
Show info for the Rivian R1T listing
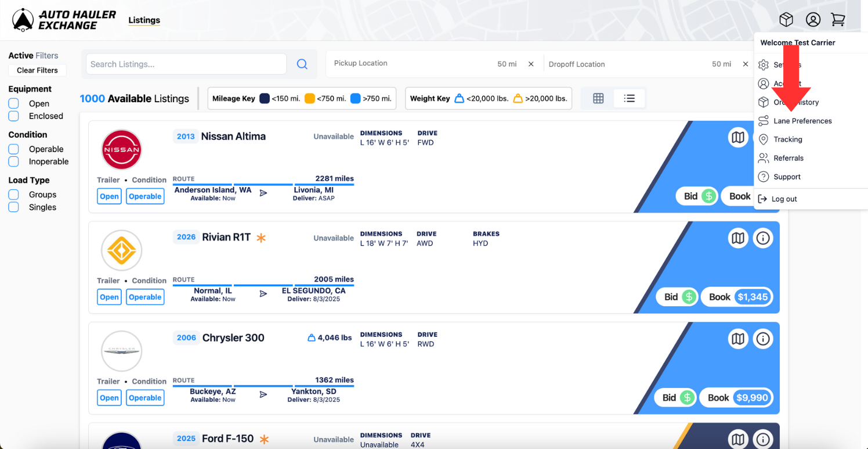pos(763,238)
